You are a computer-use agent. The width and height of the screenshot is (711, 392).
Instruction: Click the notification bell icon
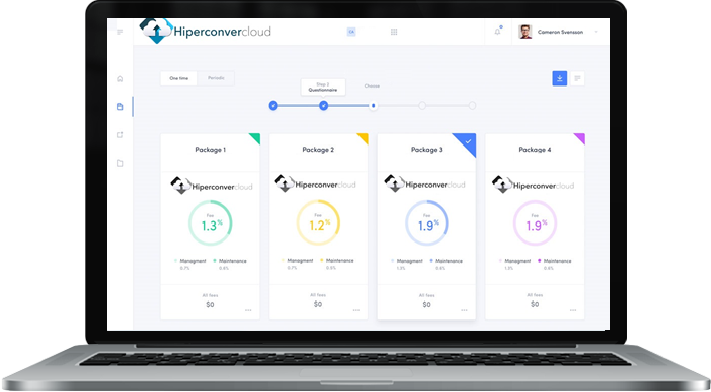tap(497, 32)
